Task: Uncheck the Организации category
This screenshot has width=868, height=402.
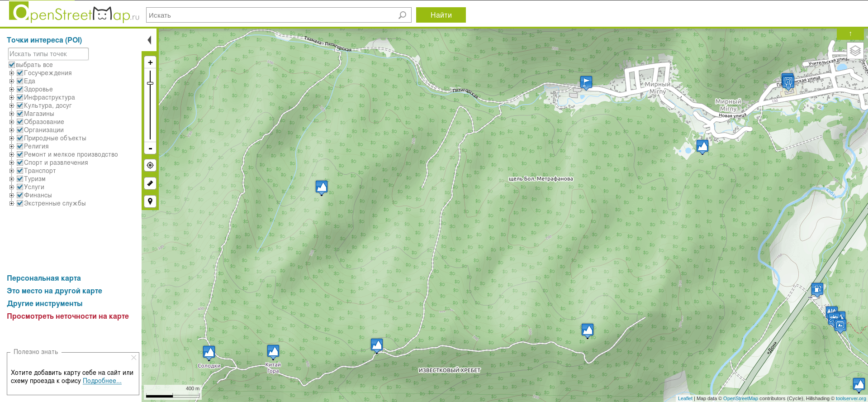Action: (20, 130)
